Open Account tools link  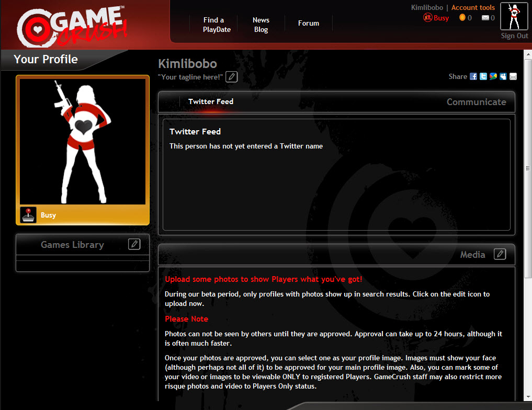pos(473,7)
